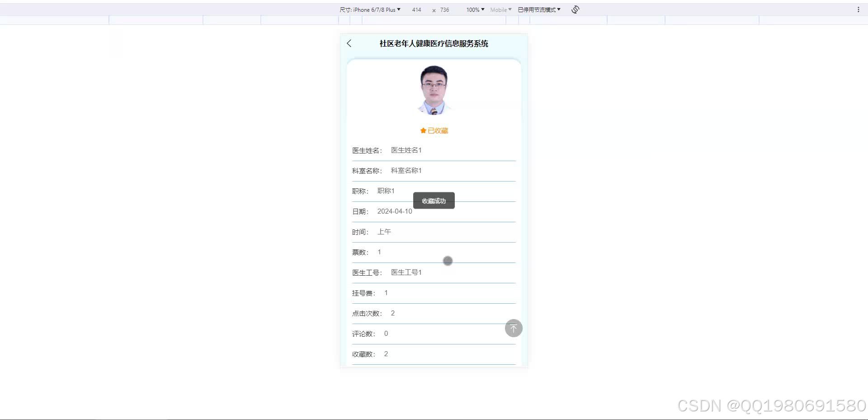This screenshot has width=868, height=420.
Task: Click the back arrow on the app header
Action: pyautogui.click(x=349, y=43)
